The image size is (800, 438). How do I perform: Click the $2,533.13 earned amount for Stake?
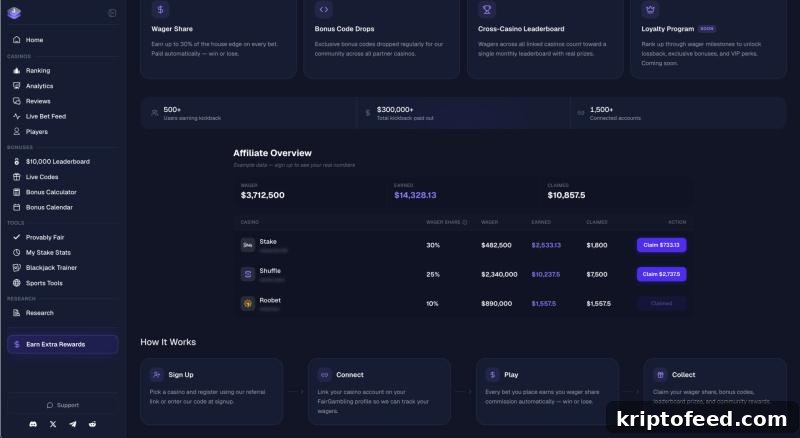546,245
